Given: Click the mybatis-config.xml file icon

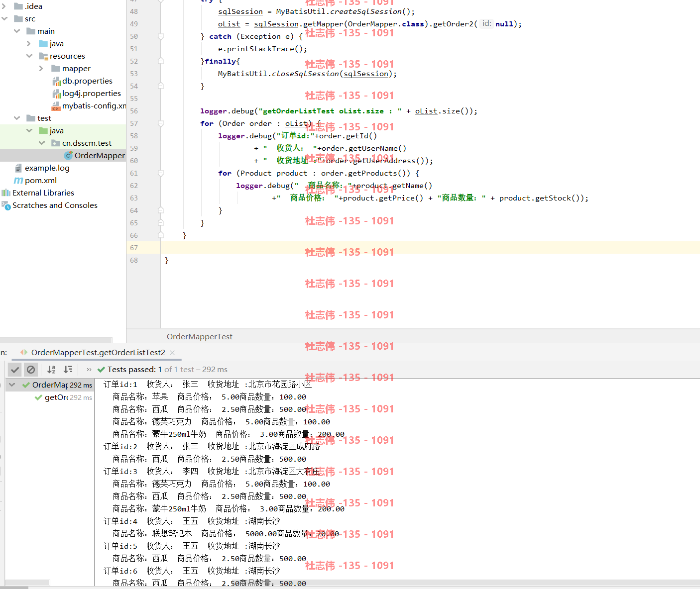Looking at the screenshot, I should coord(56,106).
